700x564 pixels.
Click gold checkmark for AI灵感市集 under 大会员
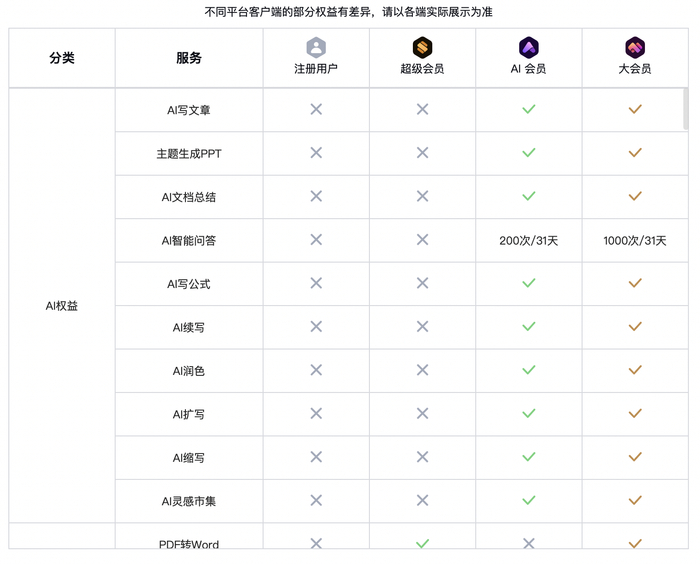tap(635, 500)
